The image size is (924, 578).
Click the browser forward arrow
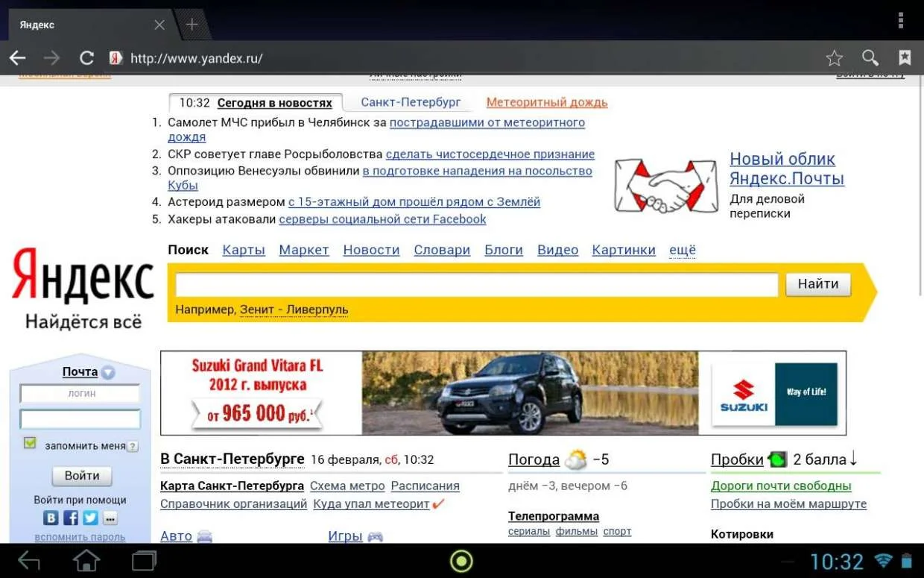pos(51,58)
